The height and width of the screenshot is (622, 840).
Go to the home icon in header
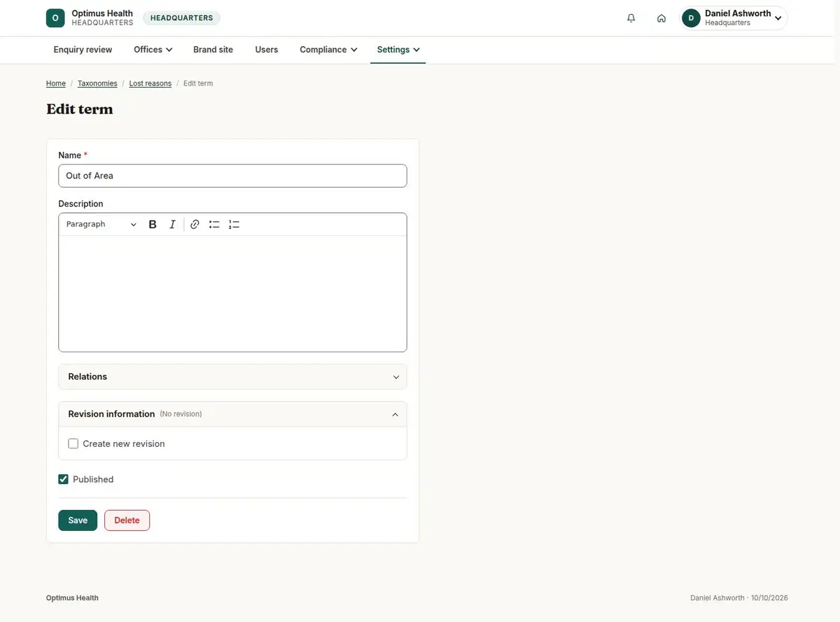[661, 18]
